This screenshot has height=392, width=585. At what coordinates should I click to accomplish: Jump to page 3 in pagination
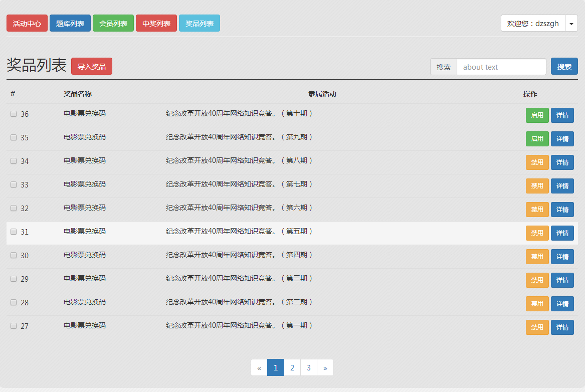point(309,368)
